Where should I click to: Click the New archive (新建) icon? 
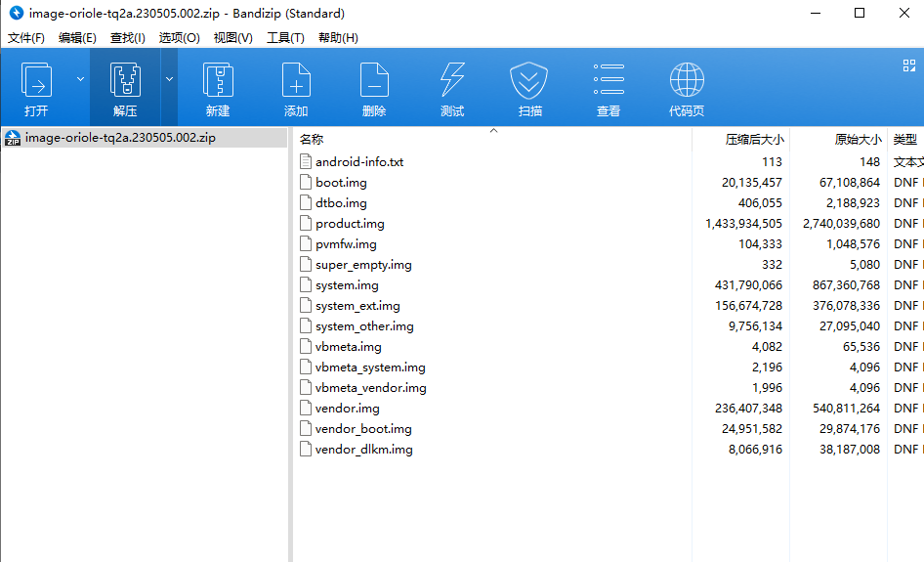(x=218, y=80)
